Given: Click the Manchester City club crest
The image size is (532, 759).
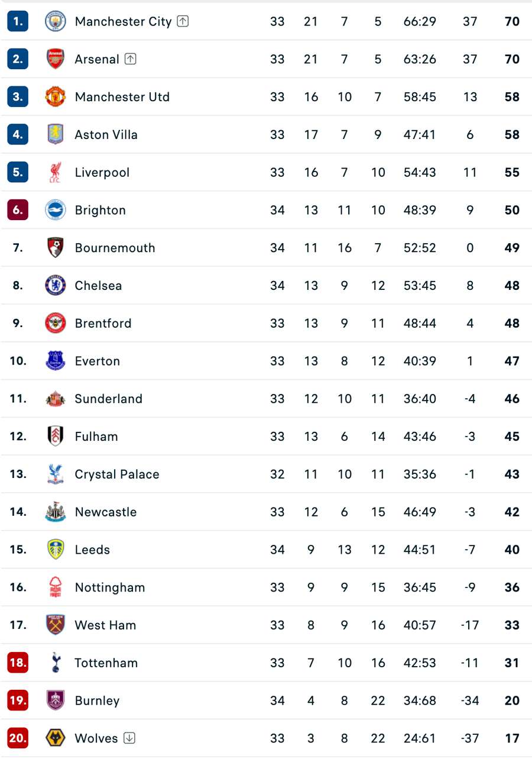Looking at the screenshot, I should pyautogui.click(x=55, y=21).
